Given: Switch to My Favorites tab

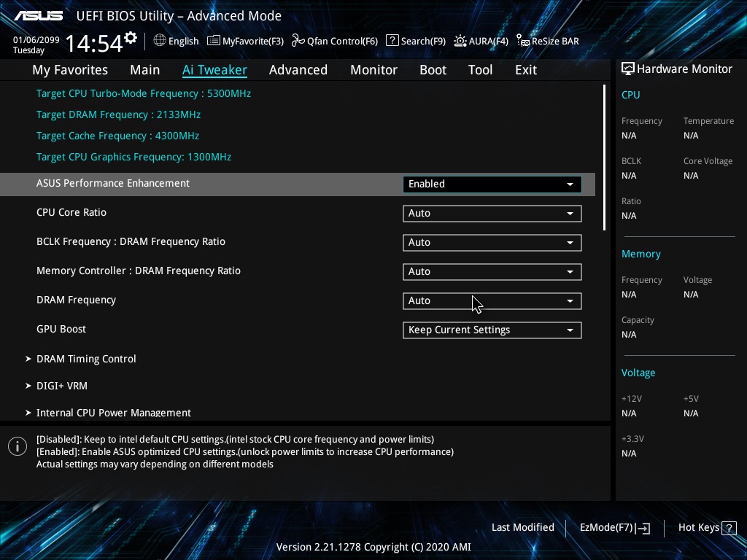Looking at the screenshot, I should coord(70,70).
